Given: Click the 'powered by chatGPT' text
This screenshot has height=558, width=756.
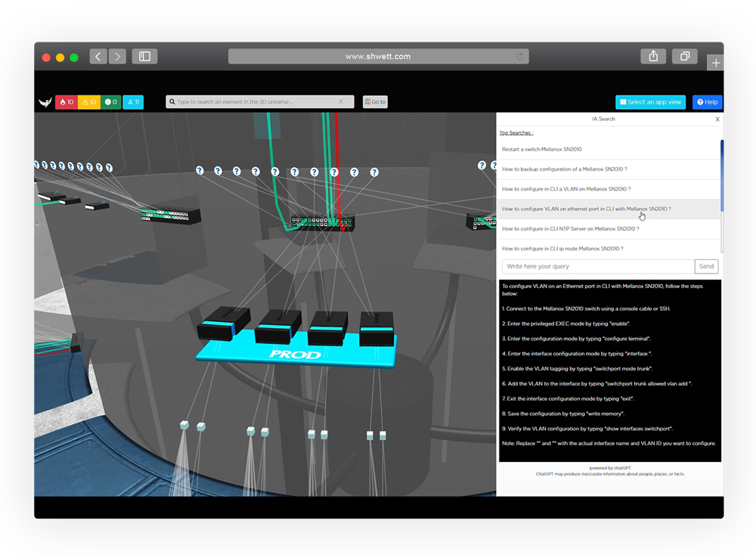Looking at the screenshot, I should point(610,468).
